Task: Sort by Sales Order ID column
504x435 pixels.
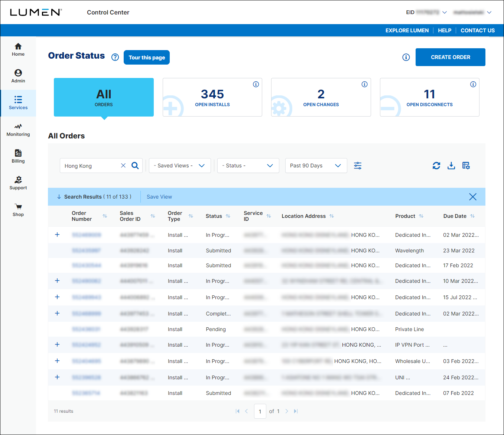Action: click(x=153, y=216)
